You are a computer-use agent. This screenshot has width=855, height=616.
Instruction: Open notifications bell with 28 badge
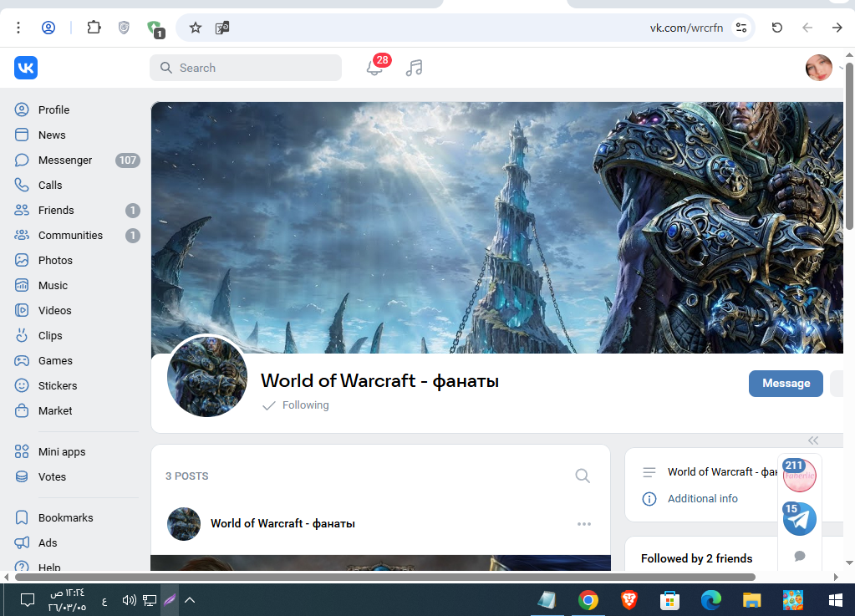click(375, 67)
